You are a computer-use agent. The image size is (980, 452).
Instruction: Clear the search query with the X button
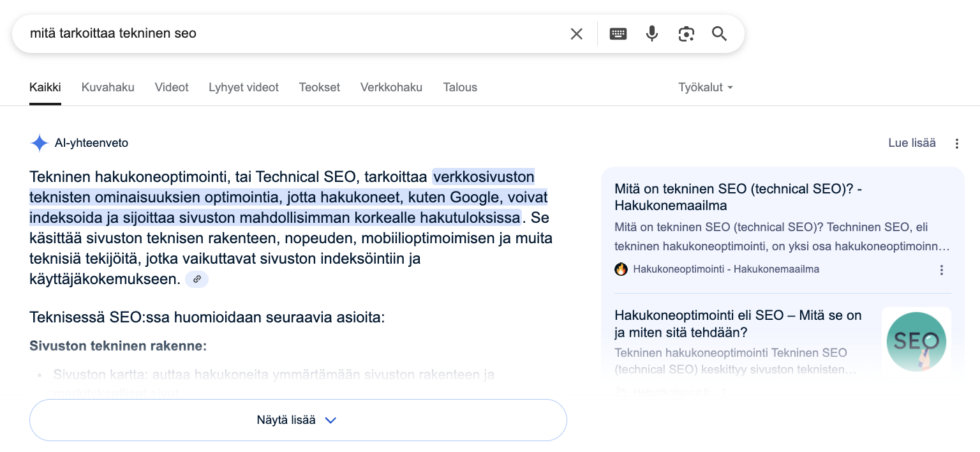click(x=576, y=34)
